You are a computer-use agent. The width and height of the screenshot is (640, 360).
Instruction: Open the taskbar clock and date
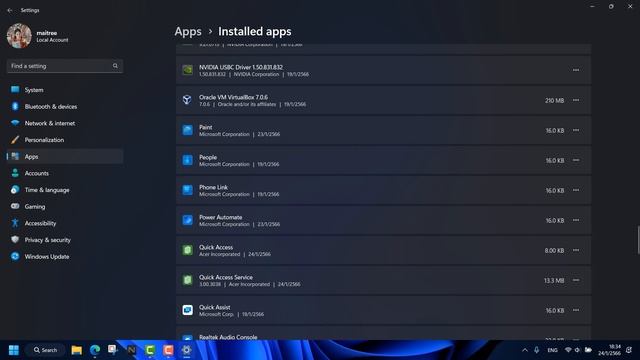[x=609, y=350]
